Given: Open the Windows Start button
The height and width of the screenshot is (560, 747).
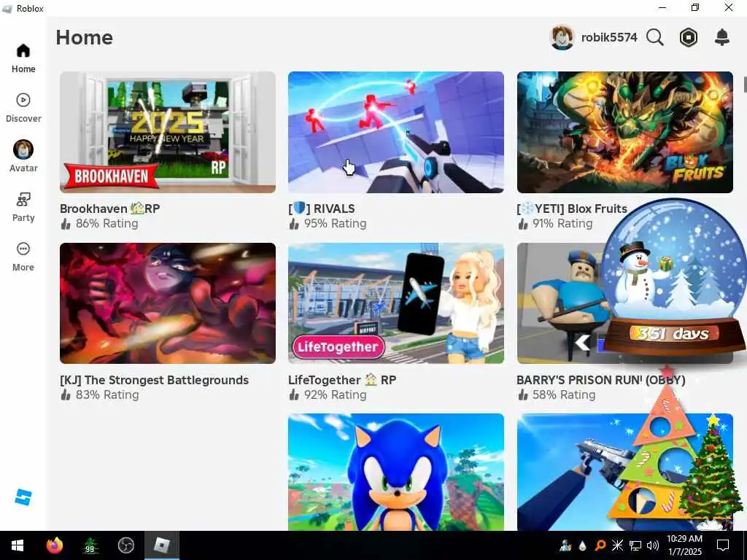Looking at the screenshot, I should pyautogui.click(x=18, y=545).
